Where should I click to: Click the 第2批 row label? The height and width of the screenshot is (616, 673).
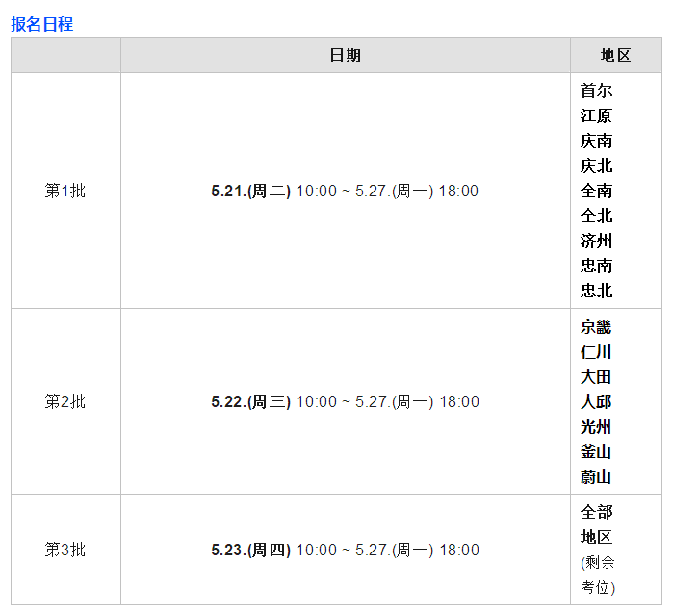65,401
